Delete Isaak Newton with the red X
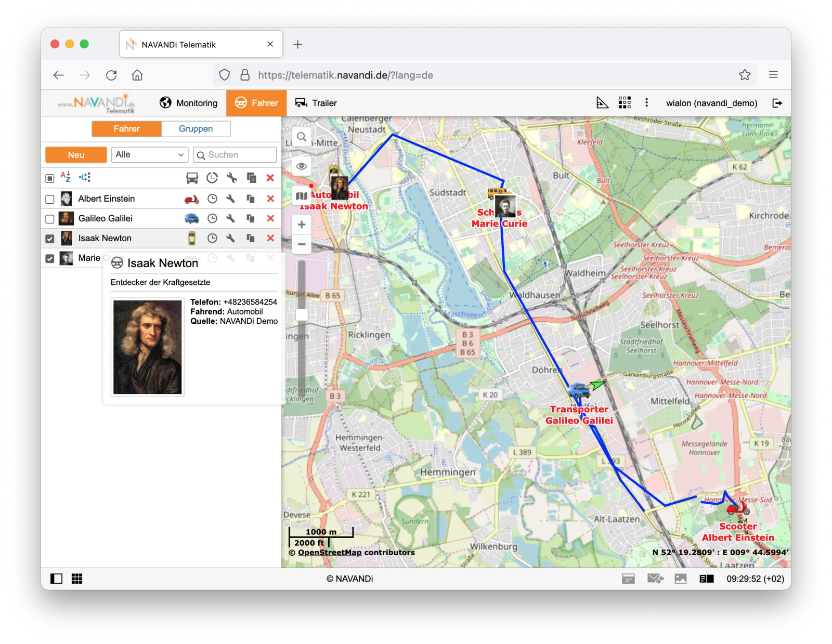Image resolution: width=832 pixels, height=644 pixels. coord(270,238)
